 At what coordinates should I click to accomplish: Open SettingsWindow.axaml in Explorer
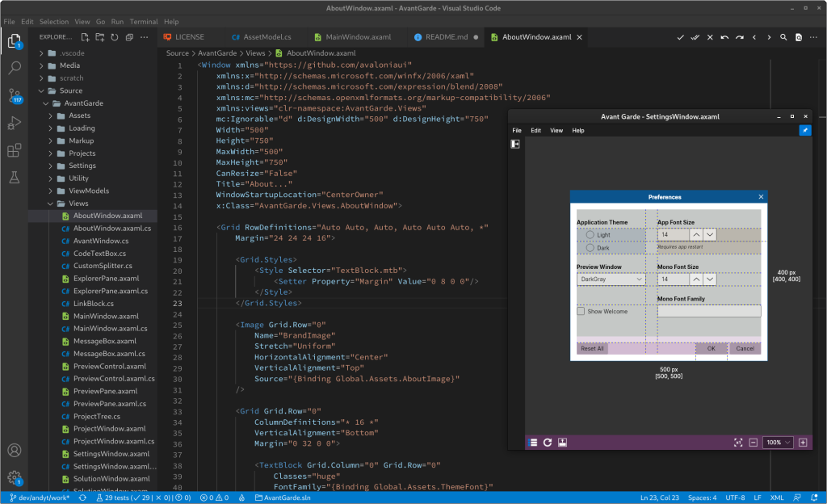111,454
